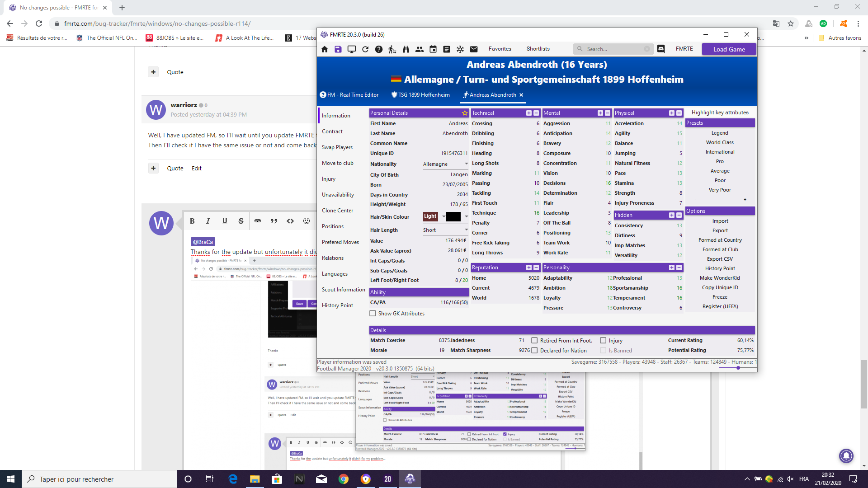
Task: Clear the FMRTE search field with X icon
Action: click(x=647, y=49)
